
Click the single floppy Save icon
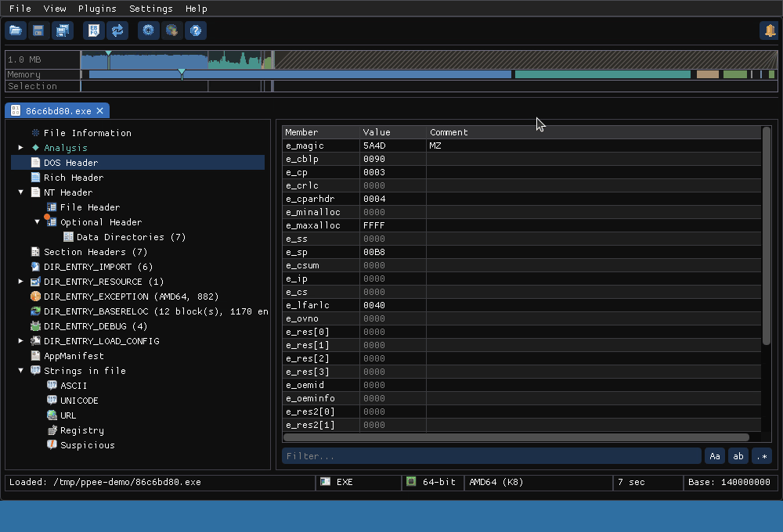pyautogui.click(x=38, y=31)
